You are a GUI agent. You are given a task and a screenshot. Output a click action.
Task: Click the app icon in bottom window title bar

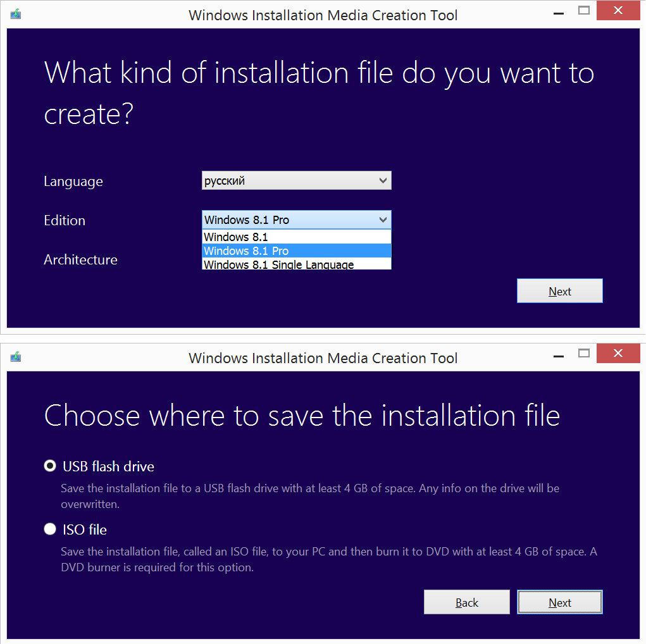tap(16, 357)
